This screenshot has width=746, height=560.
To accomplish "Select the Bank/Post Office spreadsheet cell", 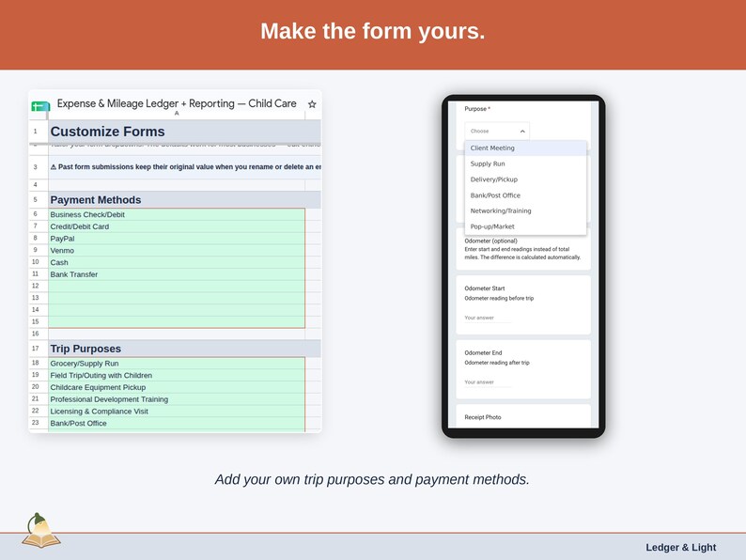I will point(177,423).
